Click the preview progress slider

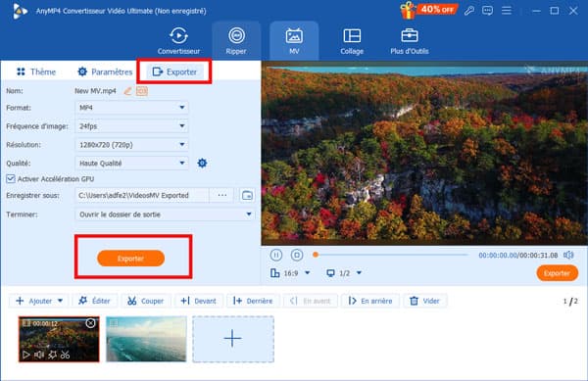click(x=391, y=255)
